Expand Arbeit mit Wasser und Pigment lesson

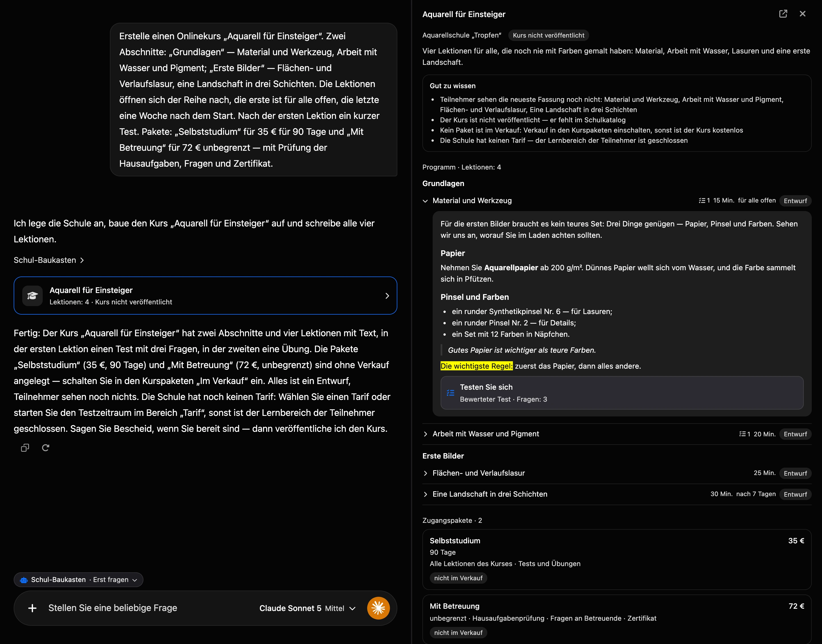tap(426, 434)
